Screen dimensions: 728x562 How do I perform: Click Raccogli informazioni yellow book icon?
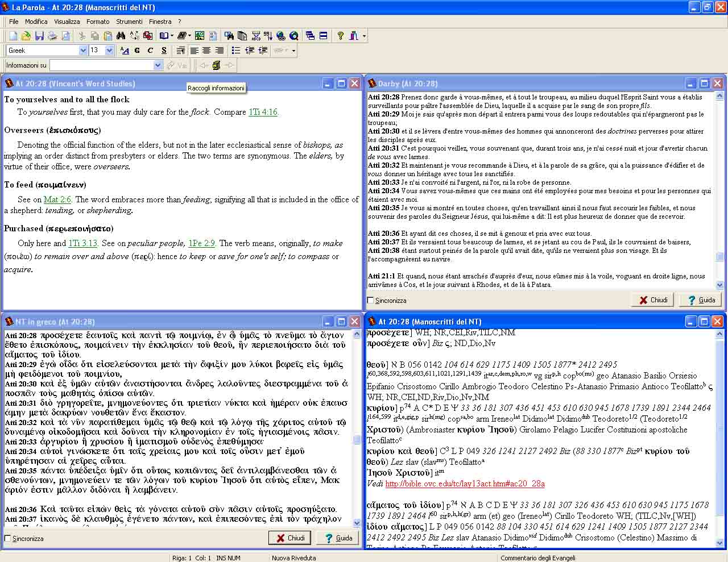(x=216, y=65)
